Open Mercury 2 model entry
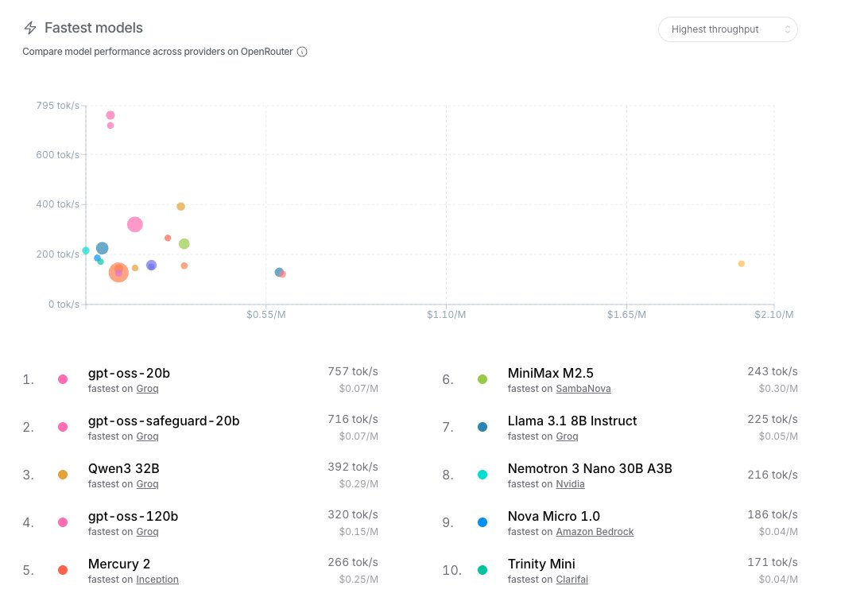Viewport: 868px width, 605px height. point(119,564)
